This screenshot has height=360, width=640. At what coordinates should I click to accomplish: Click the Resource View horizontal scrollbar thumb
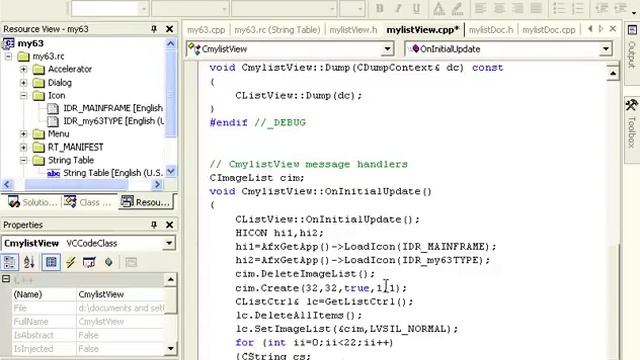click(x=77, y=185)
